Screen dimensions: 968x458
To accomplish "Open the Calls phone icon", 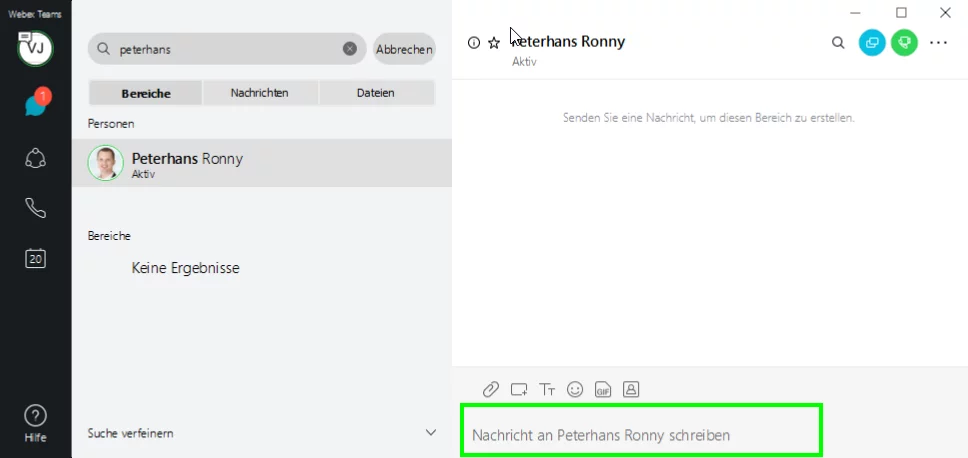I will click(35, 208).
